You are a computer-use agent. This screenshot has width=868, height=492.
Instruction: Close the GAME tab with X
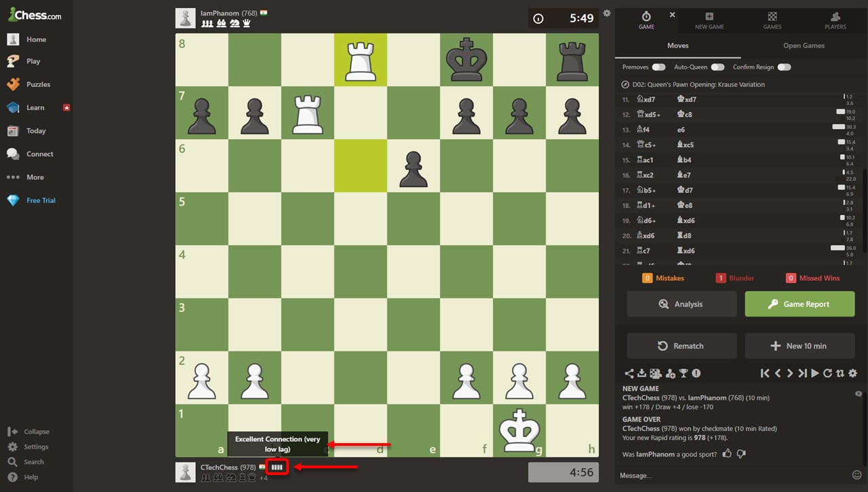pyautogui.click(x=673, y=14)
